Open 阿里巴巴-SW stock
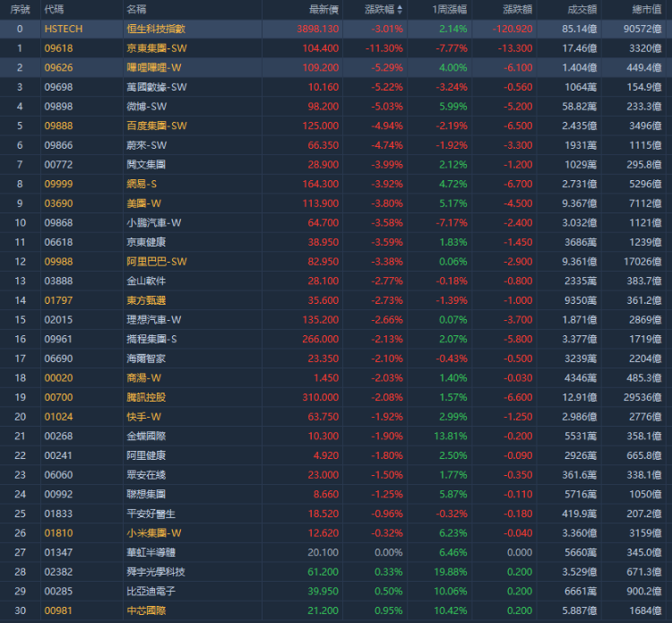Screen dimensions: 672x623 [157, 261]
